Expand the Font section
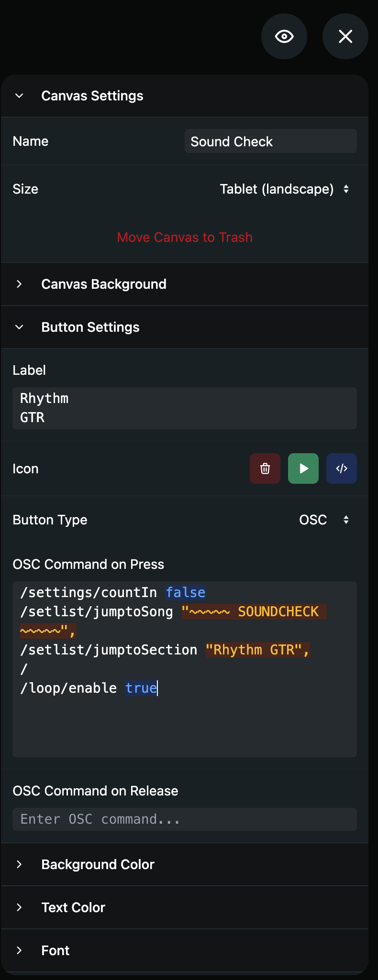Viewport: 378px width, 980px height. [55, 950]
